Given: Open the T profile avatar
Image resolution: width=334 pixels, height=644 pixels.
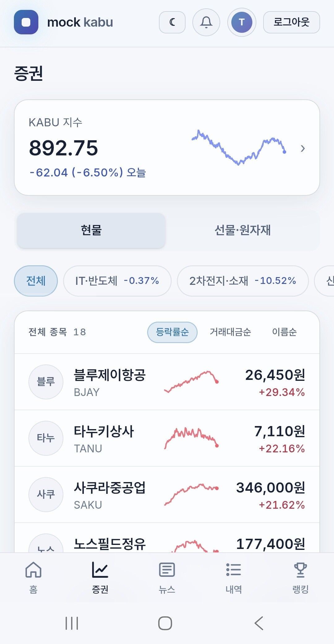Looking at the screenshot, I should 242,22.
